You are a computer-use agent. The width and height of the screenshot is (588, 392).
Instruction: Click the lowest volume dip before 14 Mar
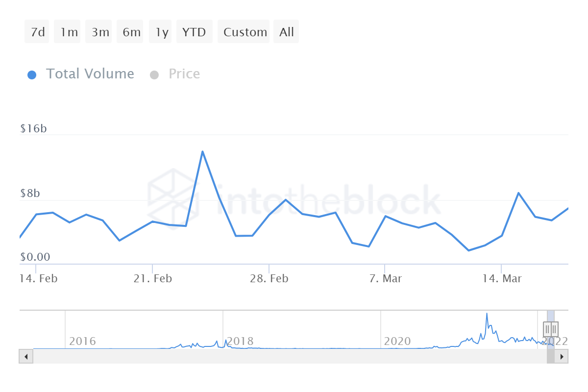[468, 250]
